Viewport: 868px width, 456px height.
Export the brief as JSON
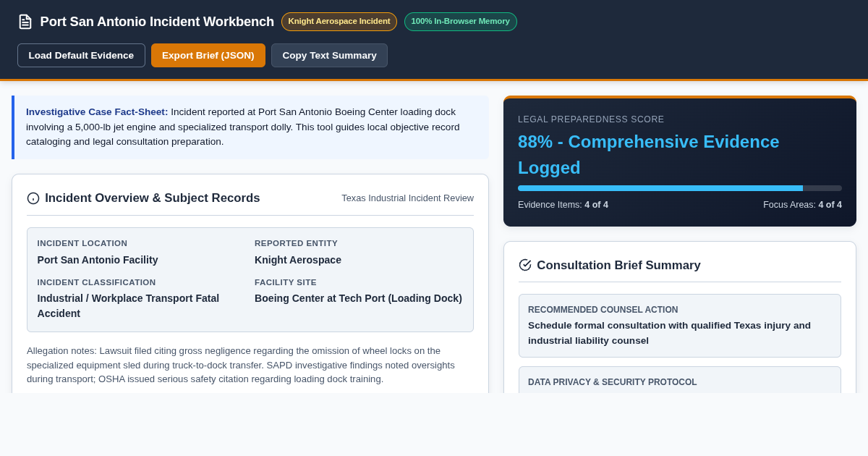pyautogui.click(x=208, y=55)
